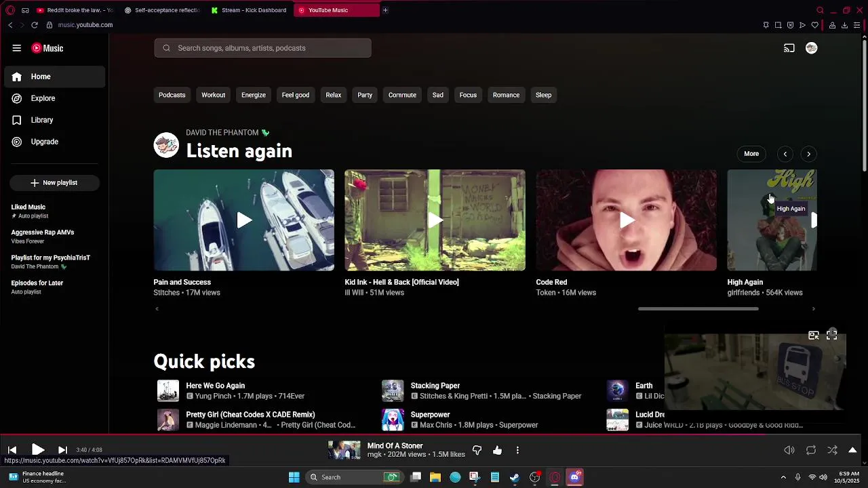Focus the search songs input field
This screenshot has height=488, width=868.
(x=262, y=48)
